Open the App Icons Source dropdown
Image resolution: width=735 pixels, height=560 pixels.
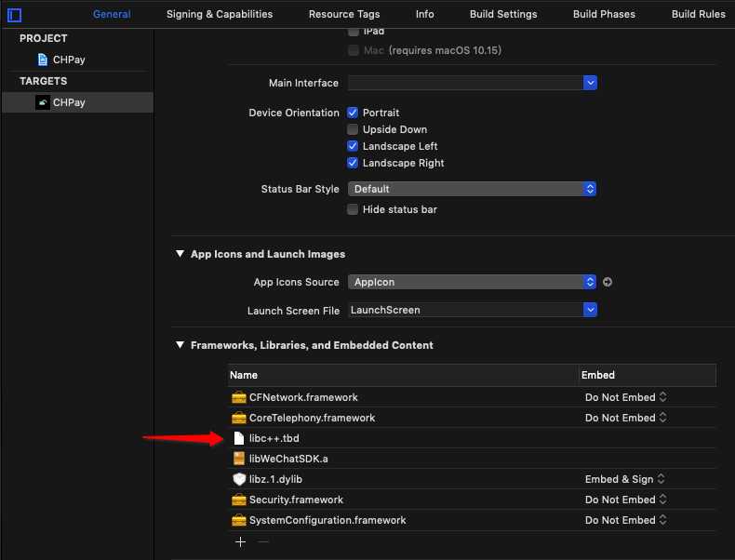(x=472, y=282)
